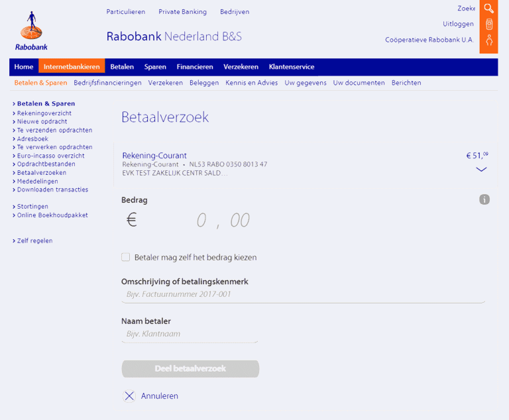Screen dimensions: 509x420
Task: Select Verzekeren in the sub navigation
Action: coord(166,83)
